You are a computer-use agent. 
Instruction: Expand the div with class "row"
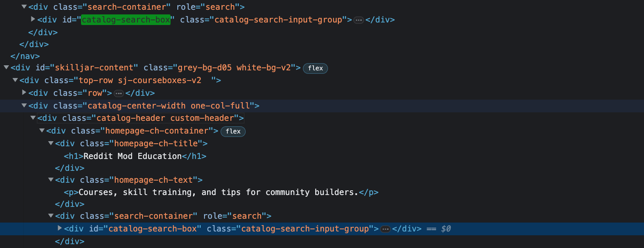click(x=24, y=92)
